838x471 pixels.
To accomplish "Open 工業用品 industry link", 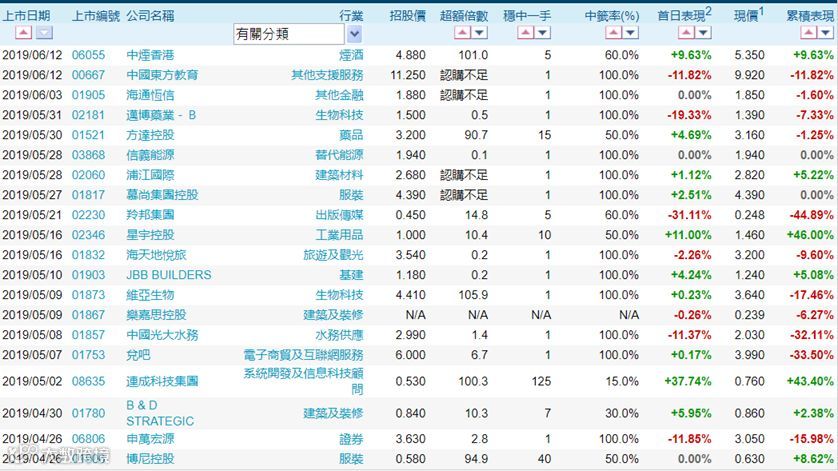I will click(339, 235).
